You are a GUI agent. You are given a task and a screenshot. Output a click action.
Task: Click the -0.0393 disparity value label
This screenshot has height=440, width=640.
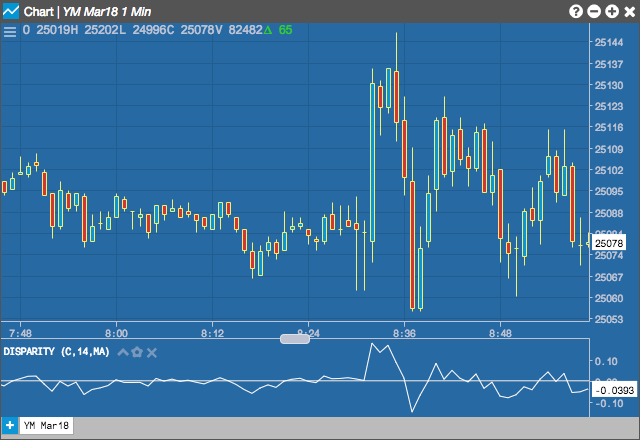(x=614, y=391)
